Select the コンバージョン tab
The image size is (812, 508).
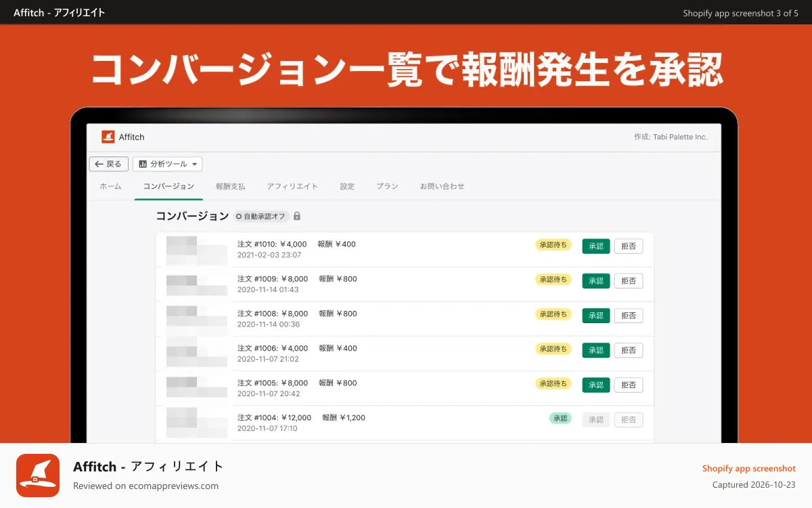168,186
